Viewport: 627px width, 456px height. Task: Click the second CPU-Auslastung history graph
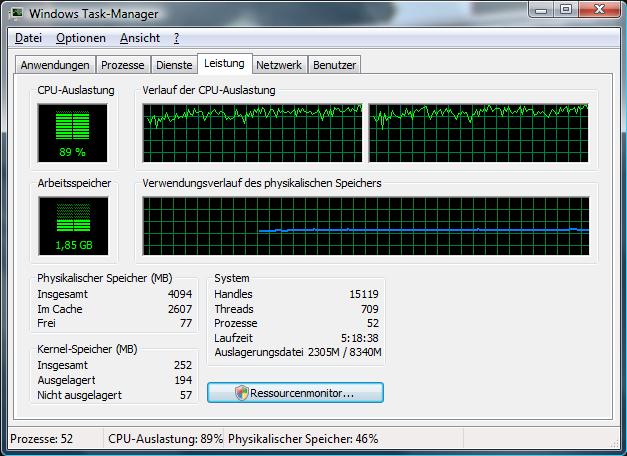[478, 133]
